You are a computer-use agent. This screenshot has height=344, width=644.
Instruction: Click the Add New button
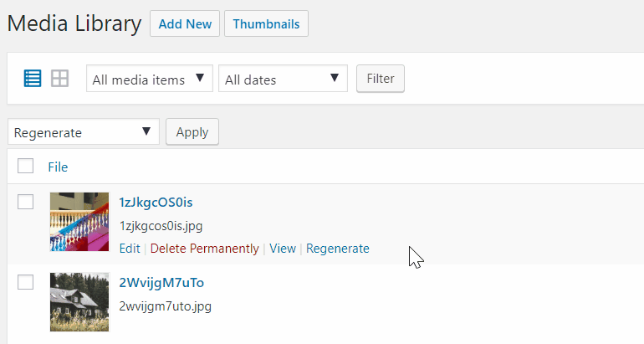pos(185,23)
